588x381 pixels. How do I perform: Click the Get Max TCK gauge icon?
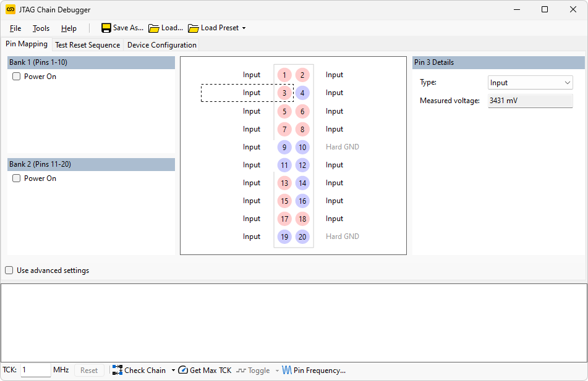[x=183, y=370]
